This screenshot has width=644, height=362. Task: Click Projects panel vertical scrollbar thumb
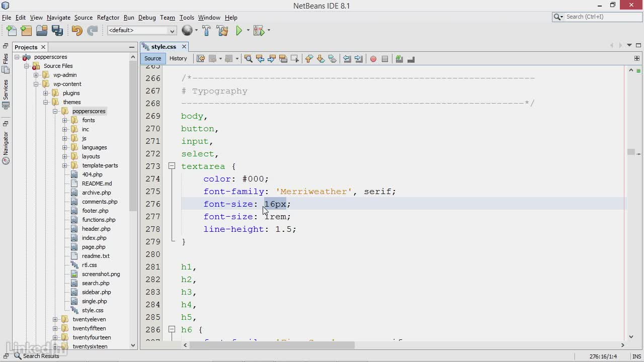tap(133, 136)
